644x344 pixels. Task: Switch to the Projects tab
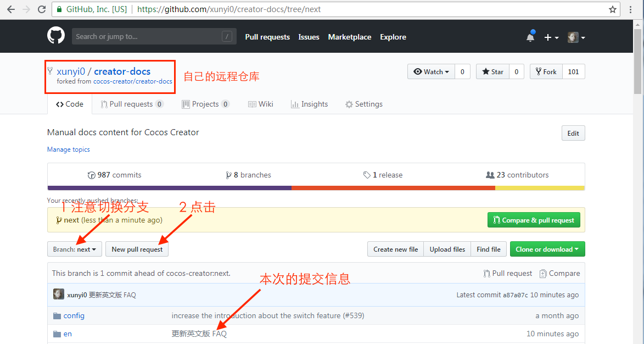point(205,104)
